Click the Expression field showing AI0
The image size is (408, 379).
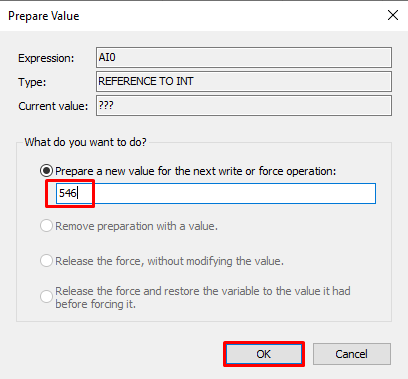click(x=244, y=57)
